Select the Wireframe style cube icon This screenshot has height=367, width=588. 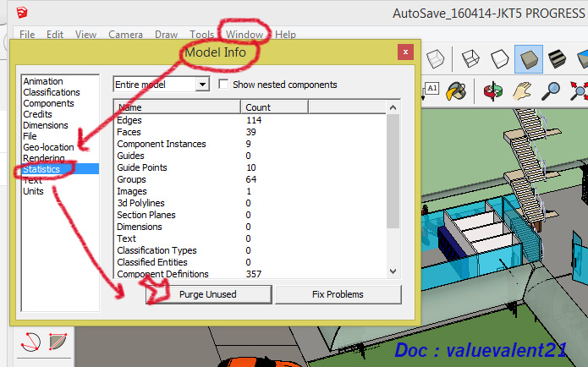click(470, 59)
